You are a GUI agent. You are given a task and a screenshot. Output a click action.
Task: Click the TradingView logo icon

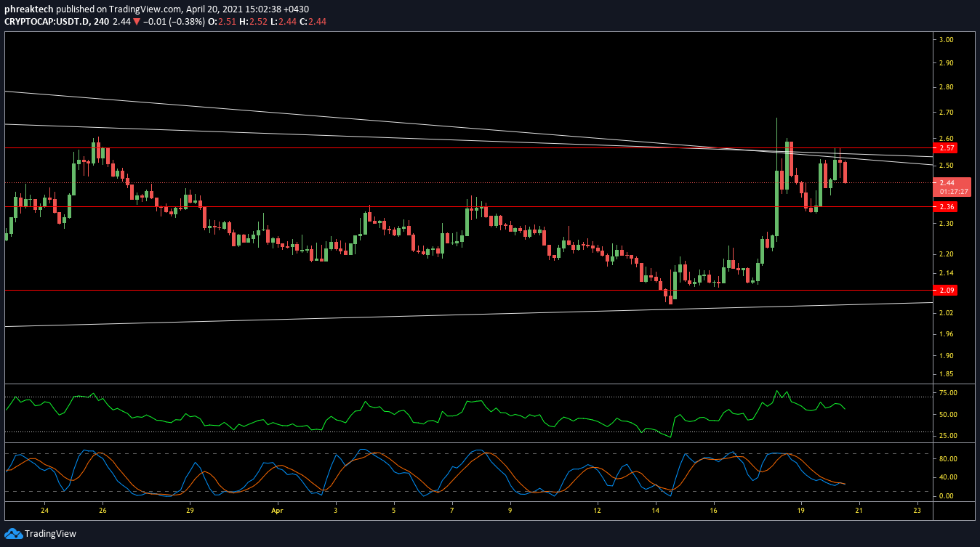coord(13,534)
